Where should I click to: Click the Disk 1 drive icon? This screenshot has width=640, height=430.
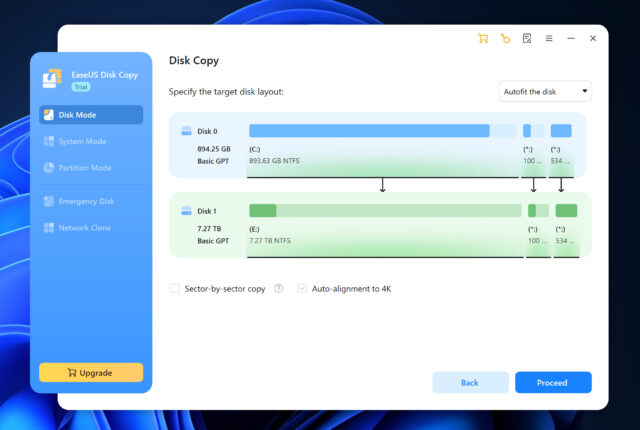pos(185,211)
